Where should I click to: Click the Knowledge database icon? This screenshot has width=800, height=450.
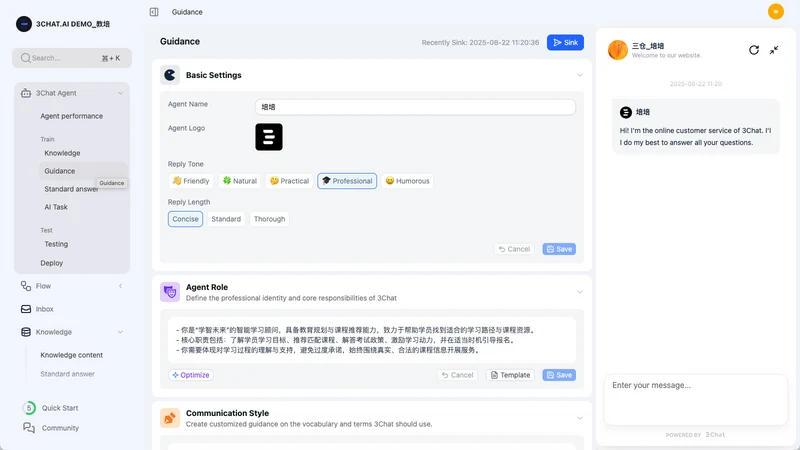(x=26, y=332)
